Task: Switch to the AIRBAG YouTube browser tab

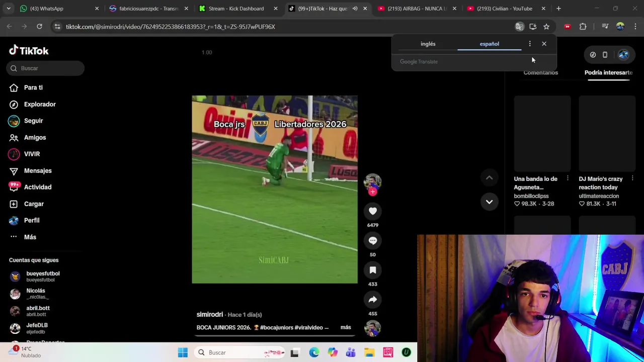Action: point(417,9)
